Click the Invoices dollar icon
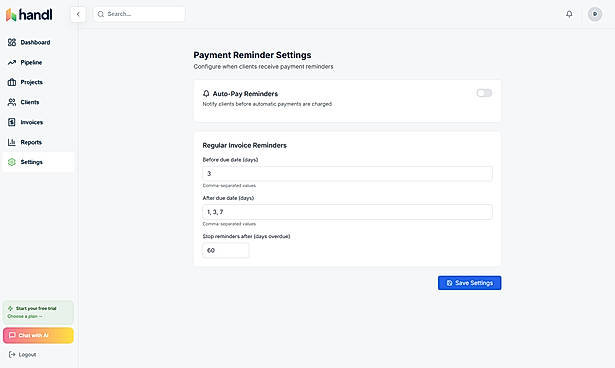The image size is (615, 368). pyautogui.click(x=12, y=122)
